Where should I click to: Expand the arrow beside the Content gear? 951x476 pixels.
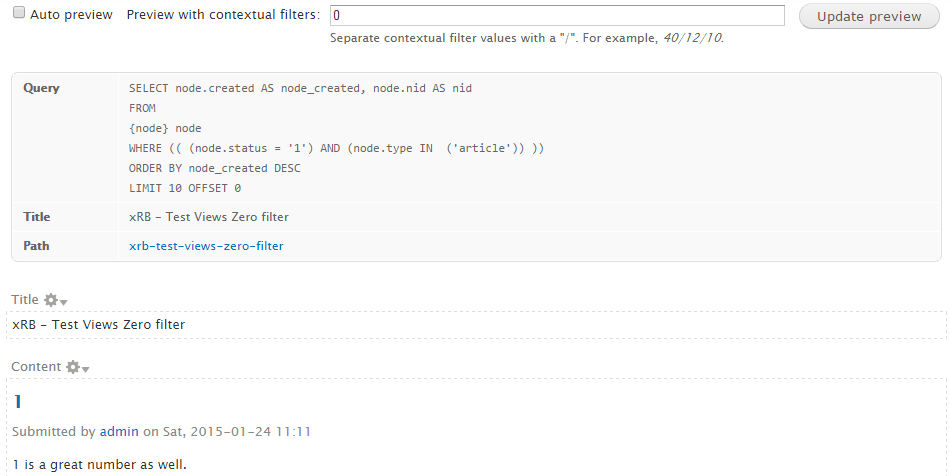point(86,369)
